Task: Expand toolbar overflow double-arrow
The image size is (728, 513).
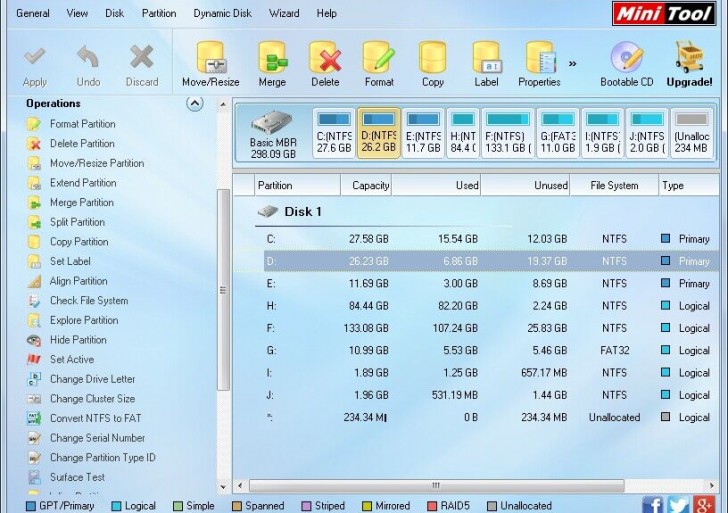Action: [572, 64]
